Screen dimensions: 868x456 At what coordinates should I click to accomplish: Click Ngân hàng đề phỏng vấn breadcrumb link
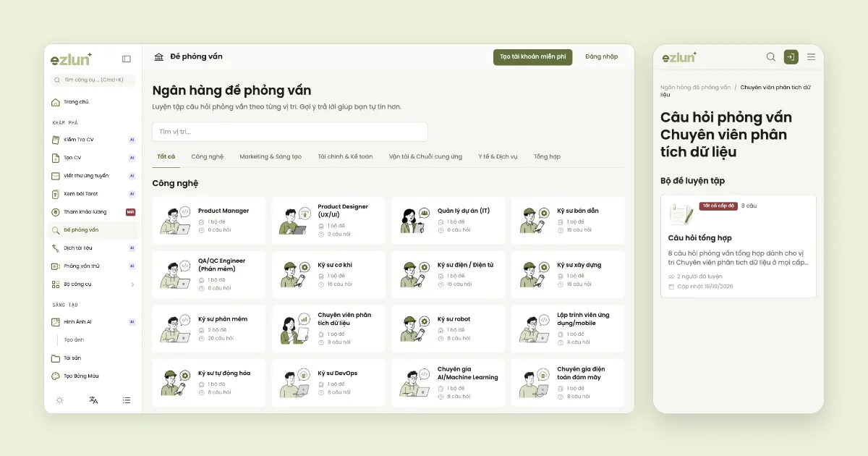coord(695,88)
